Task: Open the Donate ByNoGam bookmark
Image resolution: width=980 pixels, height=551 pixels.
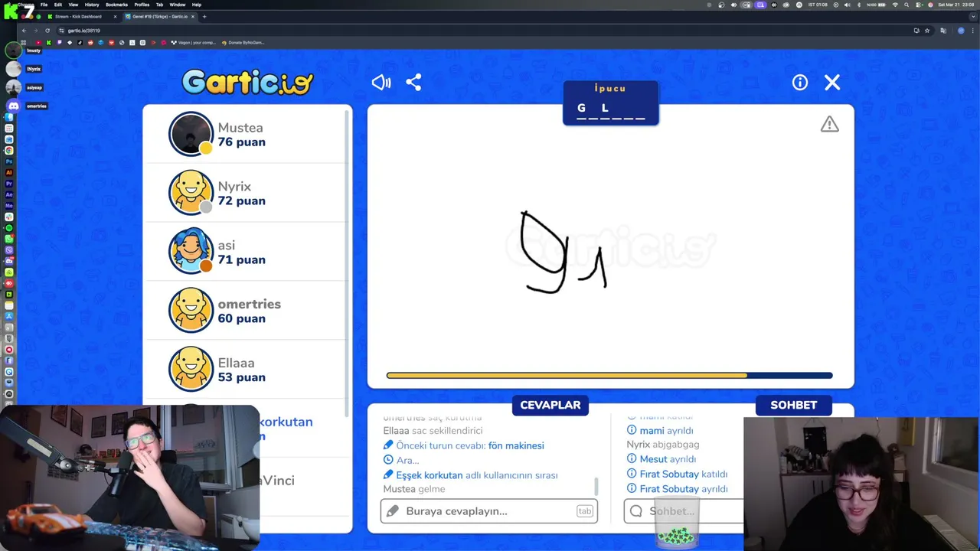Action: 243,43
